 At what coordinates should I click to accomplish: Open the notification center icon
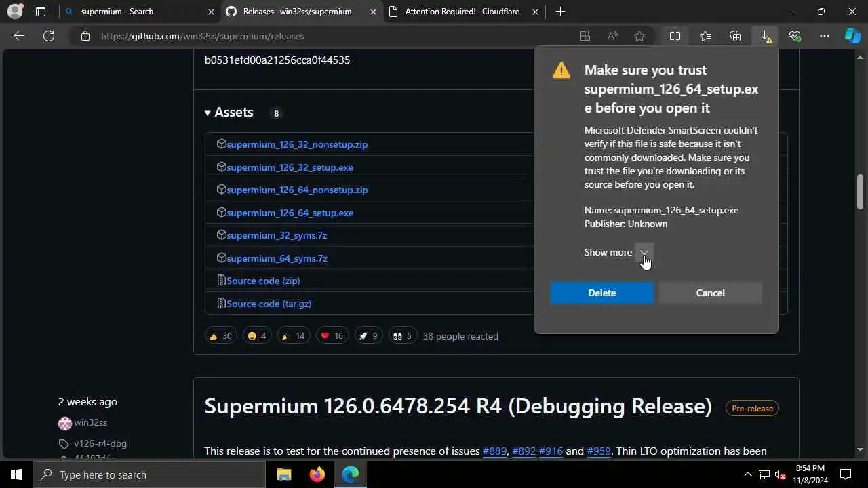tap(846, 474)
